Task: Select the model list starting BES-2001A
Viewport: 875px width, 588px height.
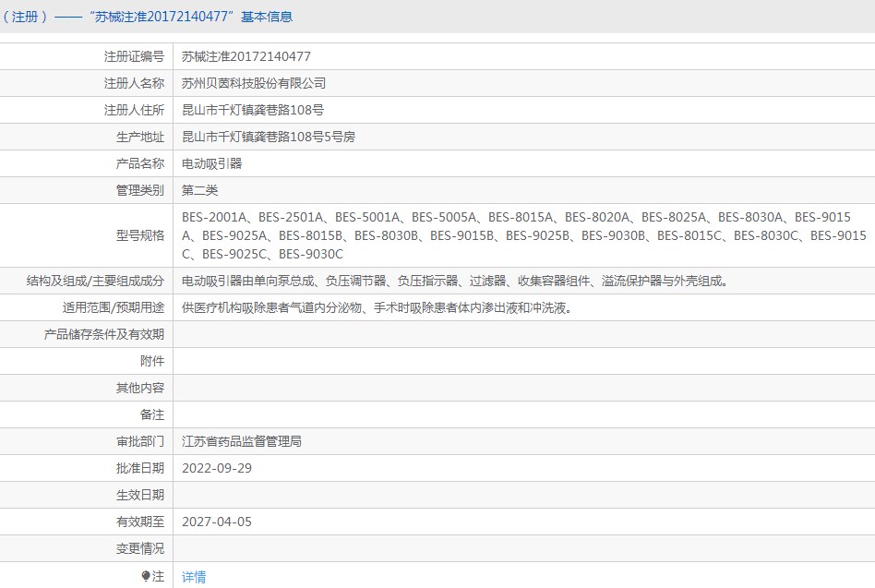Action: click(524, 235)
